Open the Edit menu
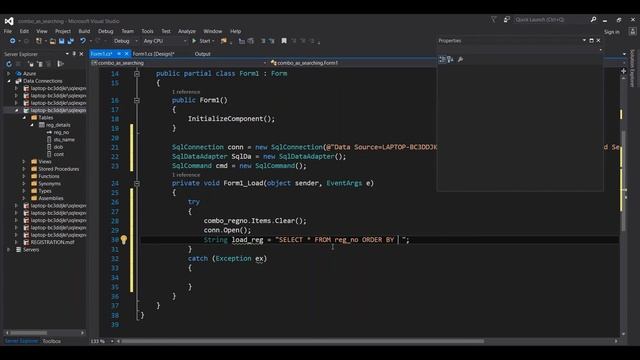This screenshot has height=360, width=640. 24,31
